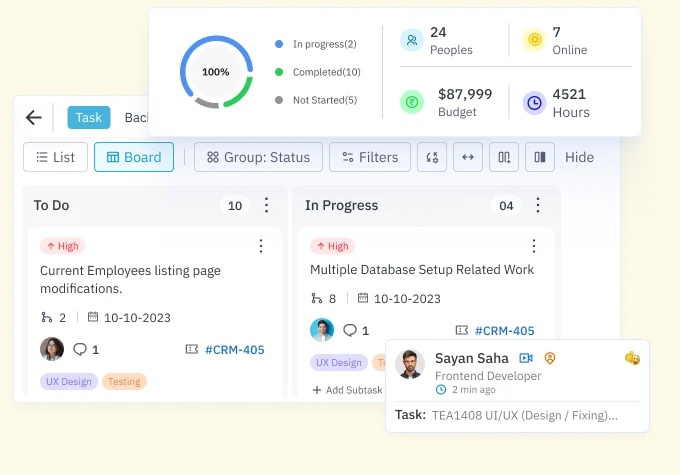The height and width of the screenshot is (475, 680).
Task: Click the UX Design tag on To Do card
Action: coord(69,382)
